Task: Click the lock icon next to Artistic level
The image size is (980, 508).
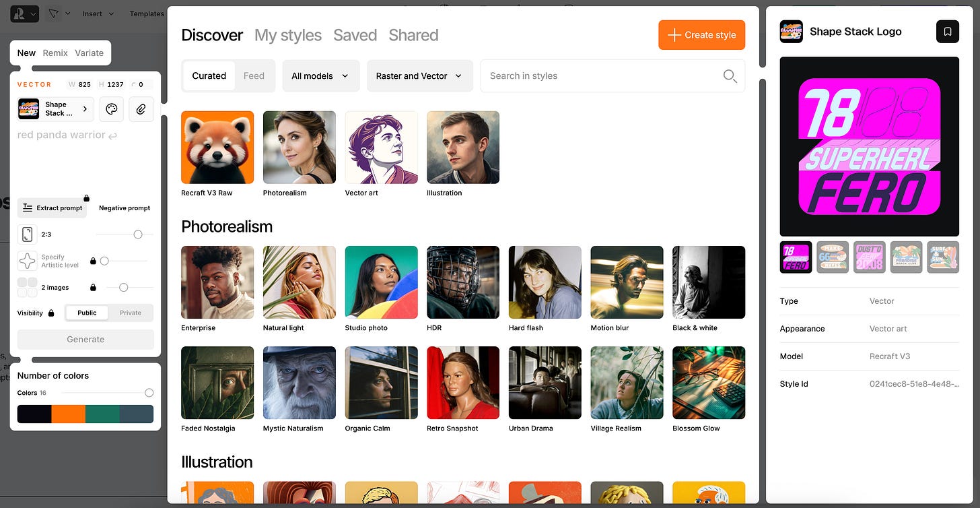Action: coord(93,261)
